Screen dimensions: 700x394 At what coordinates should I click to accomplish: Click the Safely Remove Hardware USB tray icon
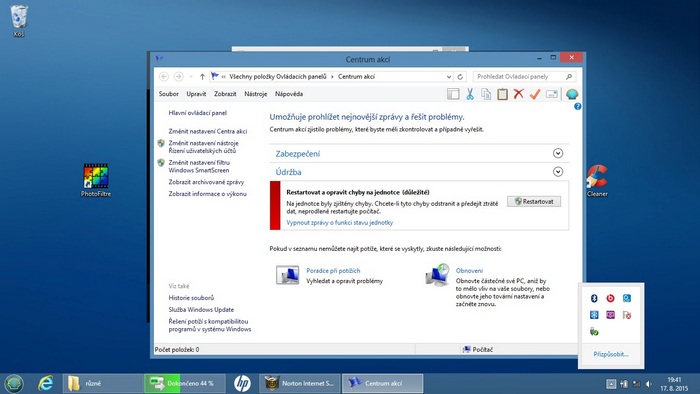(x=594, y=332)
